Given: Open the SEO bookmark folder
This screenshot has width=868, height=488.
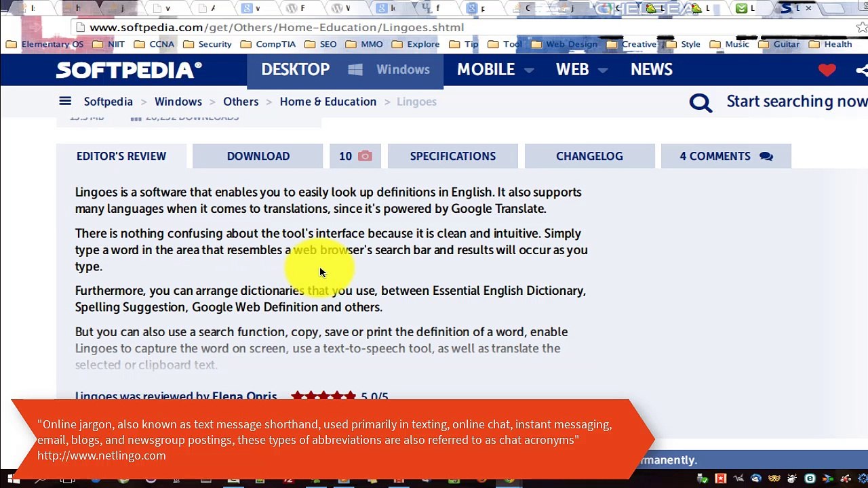Looking at the screenshot, I should (321, 44).
